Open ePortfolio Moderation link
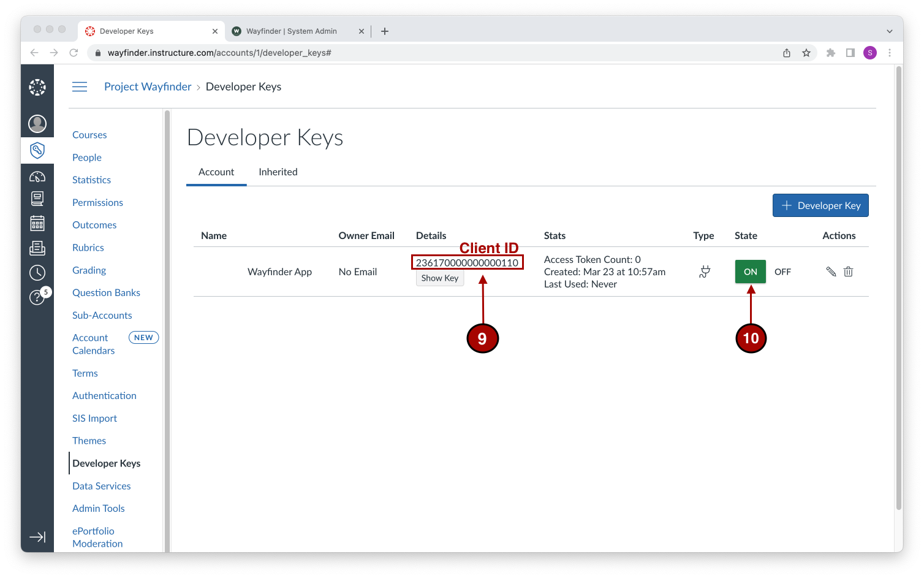The height and width of the screenshot is (578, 924). point(97,538)
